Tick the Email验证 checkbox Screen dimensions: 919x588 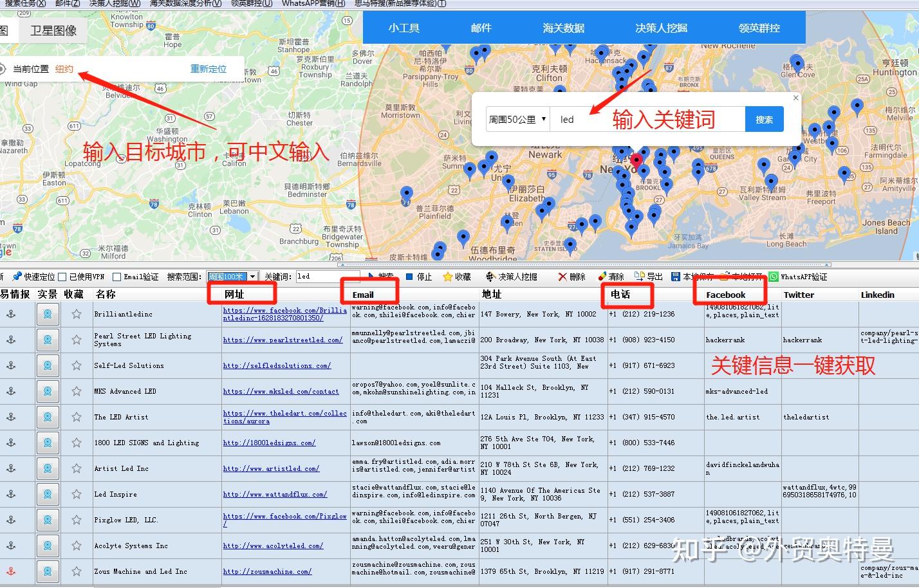point(116,277)
